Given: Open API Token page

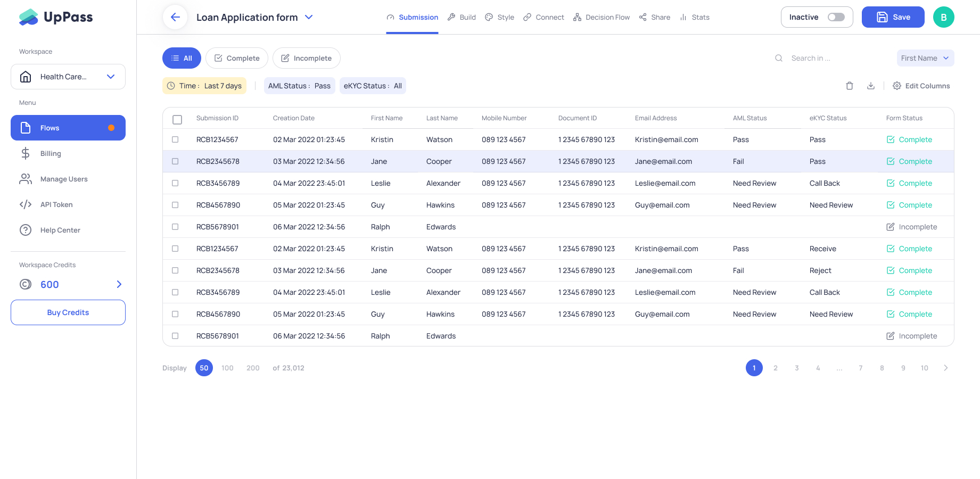Looking at the screenshot, I should point(68,204).
